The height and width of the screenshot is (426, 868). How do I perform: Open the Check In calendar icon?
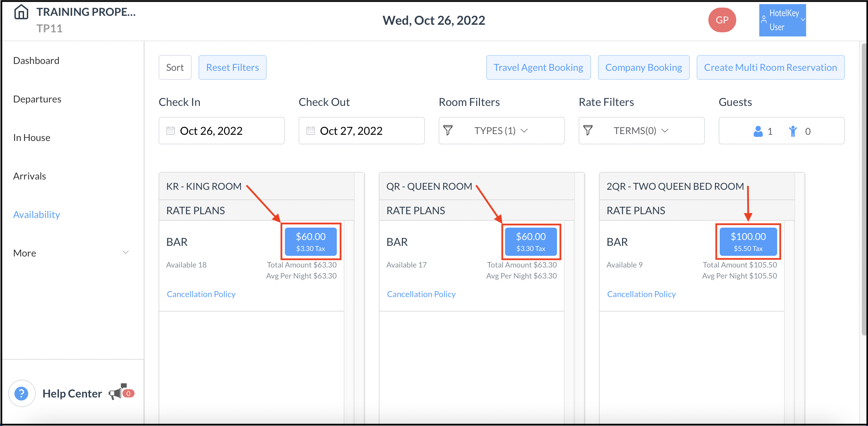[171, 131]
